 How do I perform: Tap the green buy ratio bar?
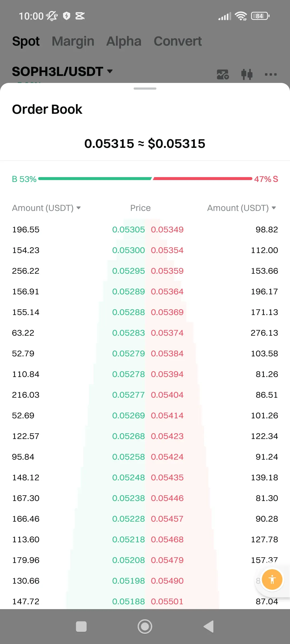coord(95,179)
